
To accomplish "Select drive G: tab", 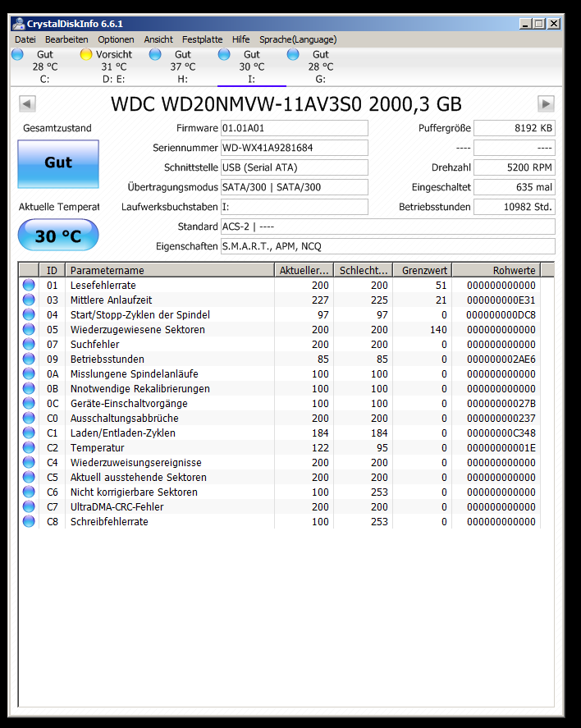I will [x=321, y=66].
